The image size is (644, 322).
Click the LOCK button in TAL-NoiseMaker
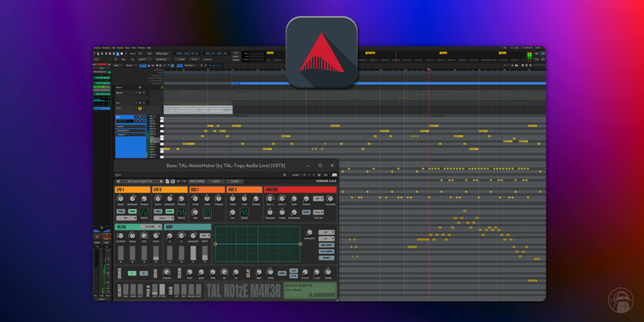pyautogui.click(x=215, y=181)
